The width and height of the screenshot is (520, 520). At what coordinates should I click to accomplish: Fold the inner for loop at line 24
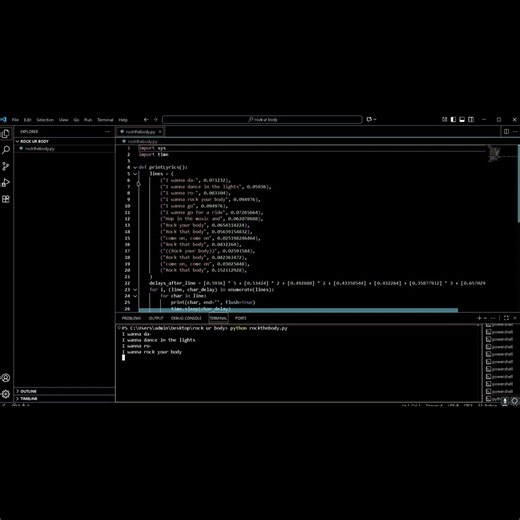coord(135,296)
